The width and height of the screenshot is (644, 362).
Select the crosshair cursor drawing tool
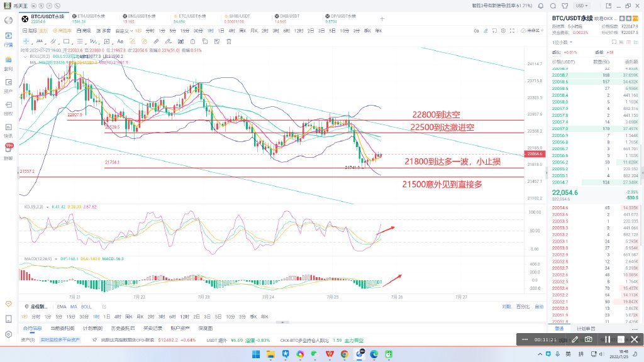pyautogui.click(x=26, y=41)
